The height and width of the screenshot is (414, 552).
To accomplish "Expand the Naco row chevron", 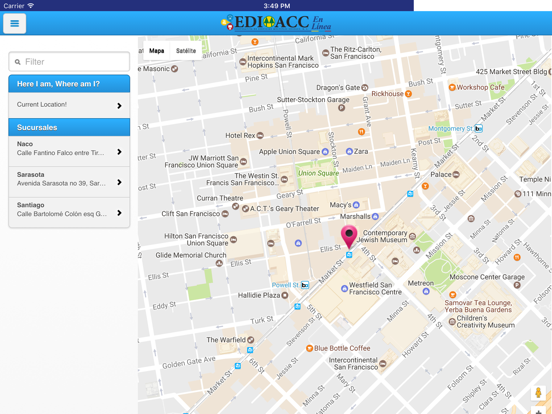I will pyautogui.click(x=119, y=152).
